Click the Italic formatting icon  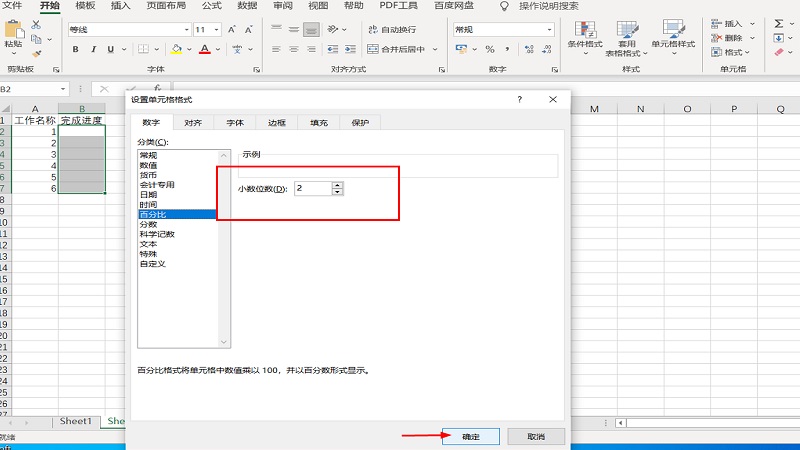95,49
